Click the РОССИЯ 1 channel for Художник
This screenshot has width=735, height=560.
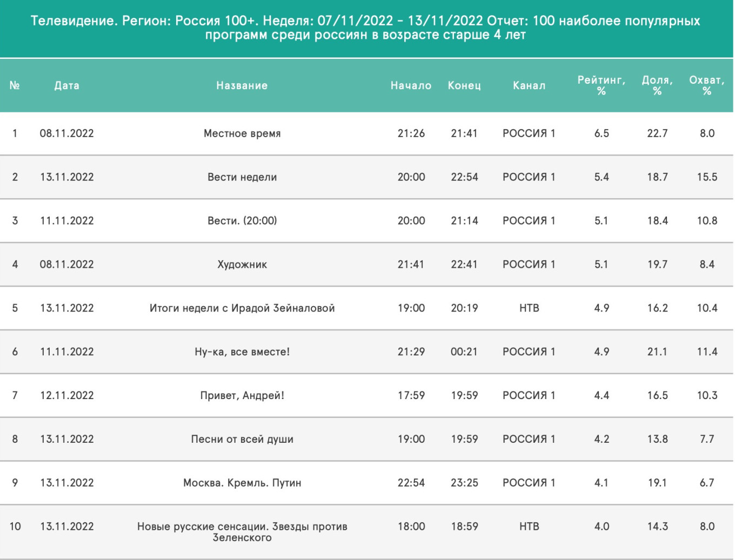[x=529, y=265]
